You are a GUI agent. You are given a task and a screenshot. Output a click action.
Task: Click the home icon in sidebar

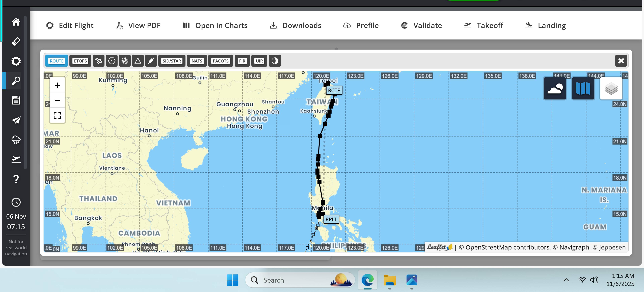click(16, 22)
